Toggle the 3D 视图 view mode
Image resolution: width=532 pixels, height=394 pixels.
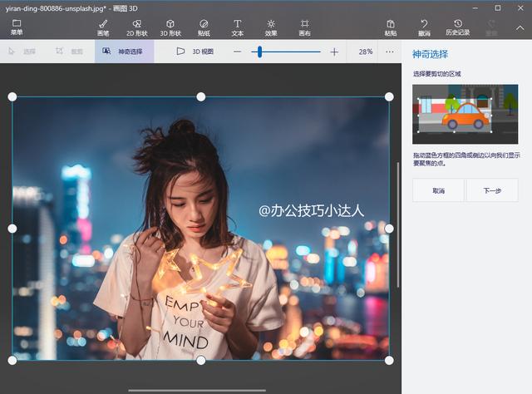point(195,52)
